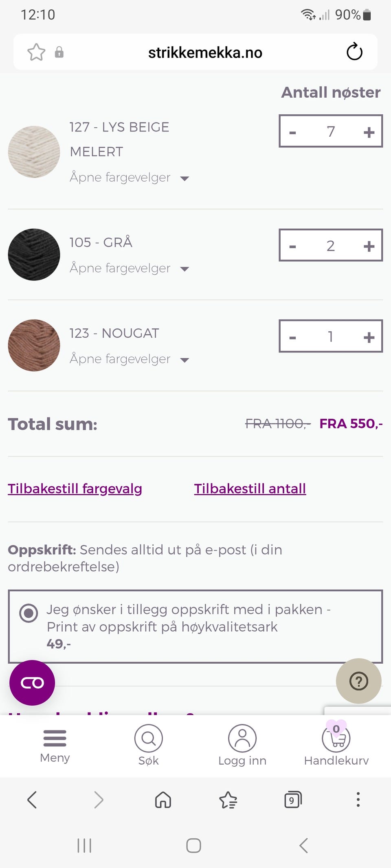Screen dimensions: 391x868
Task: Open the Handlekurv shopping cart
Action: pyautogui.click(x=336, y=744)
